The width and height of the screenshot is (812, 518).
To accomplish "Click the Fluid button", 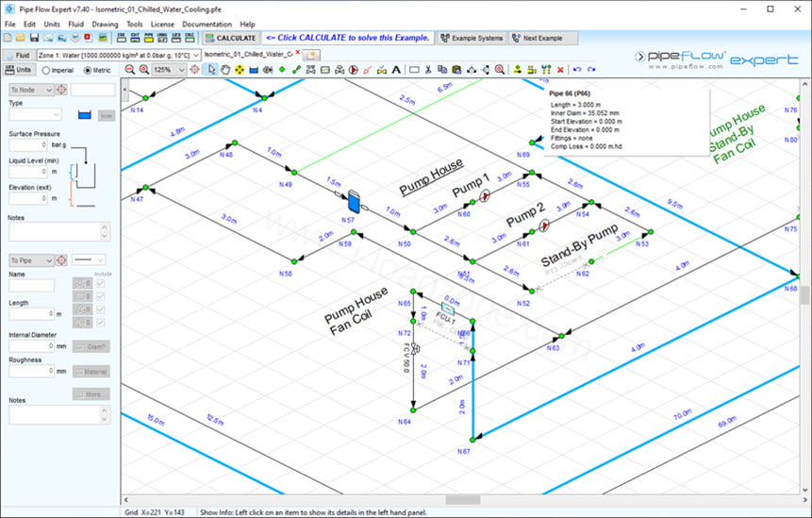I will 18,55.
